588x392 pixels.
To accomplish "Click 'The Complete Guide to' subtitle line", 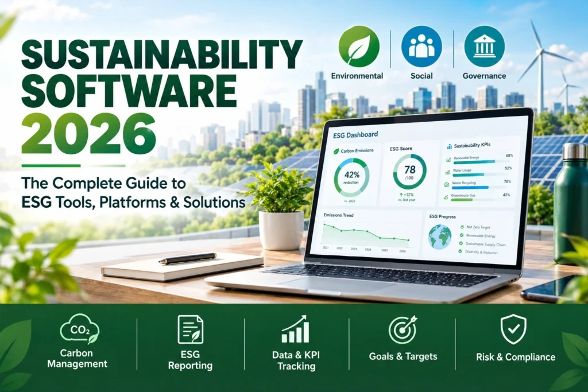I will pos(103,183).
